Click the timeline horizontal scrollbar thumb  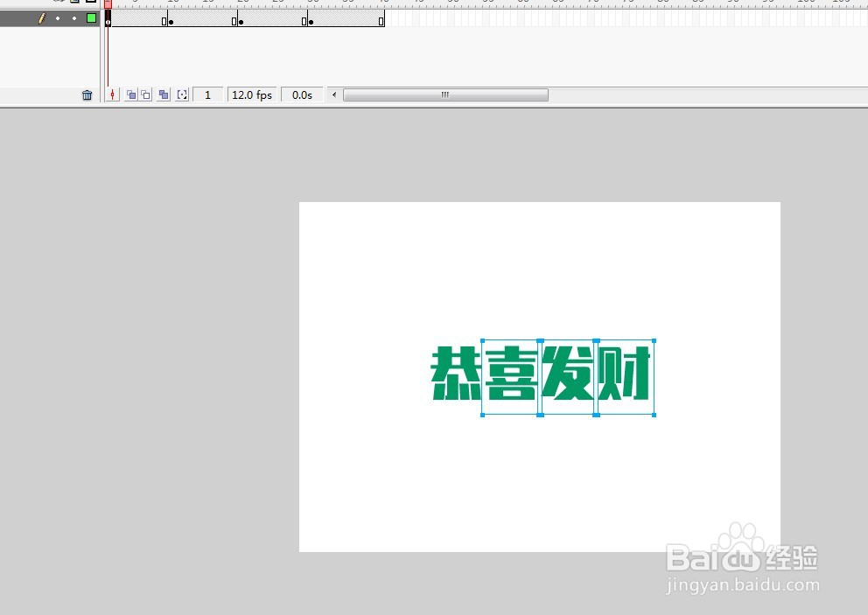coord(444,94)
